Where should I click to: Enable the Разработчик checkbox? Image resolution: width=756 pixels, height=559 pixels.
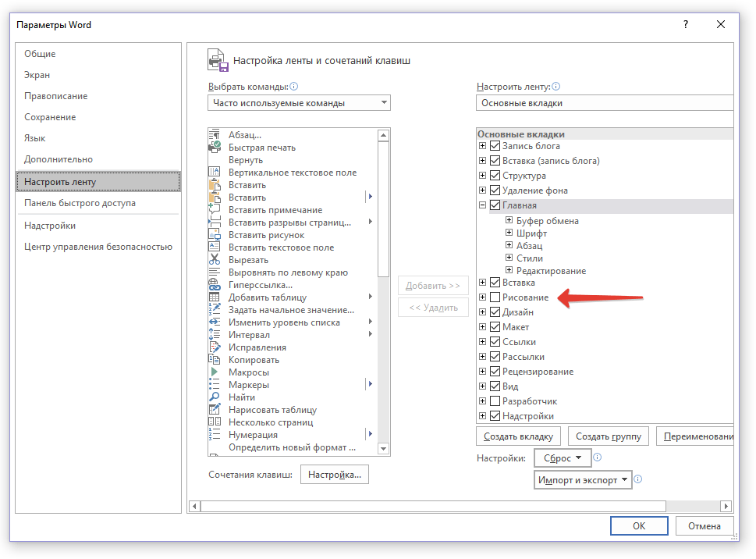pos(495,401)
